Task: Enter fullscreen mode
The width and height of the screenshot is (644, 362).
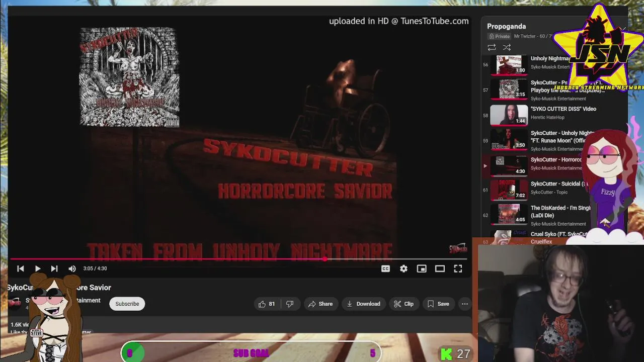Action: pyautogui.click(x=458, y=268)
